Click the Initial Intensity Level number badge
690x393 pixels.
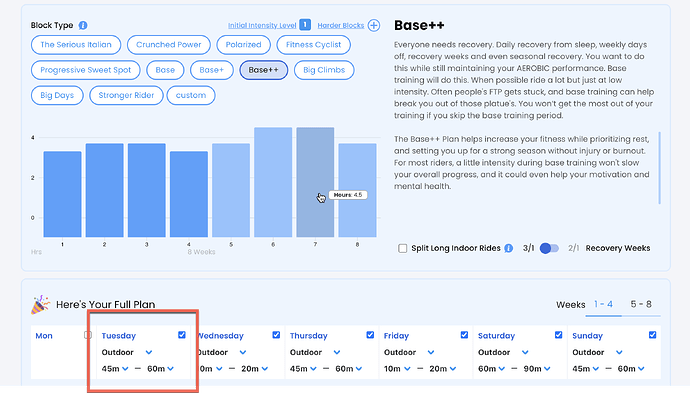point(305,25)
